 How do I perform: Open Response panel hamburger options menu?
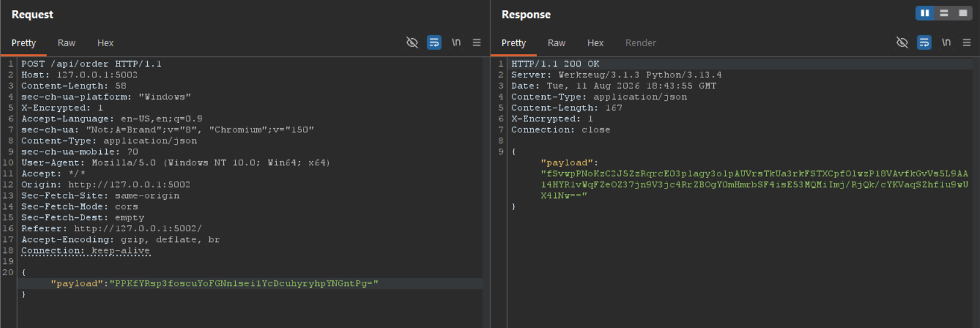[x=967, y=42]
